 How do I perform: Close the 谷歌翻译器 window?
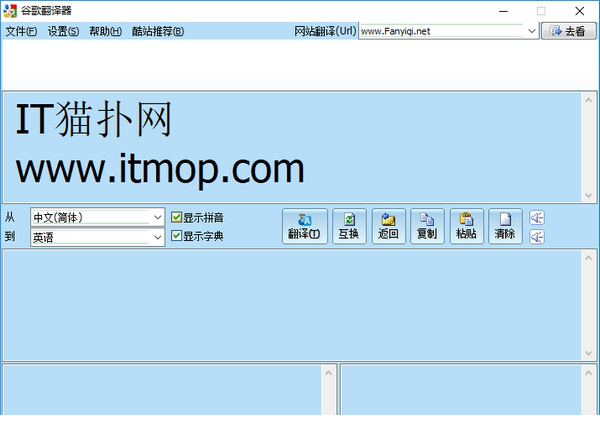pyautogui.click(x=579, y=11)
